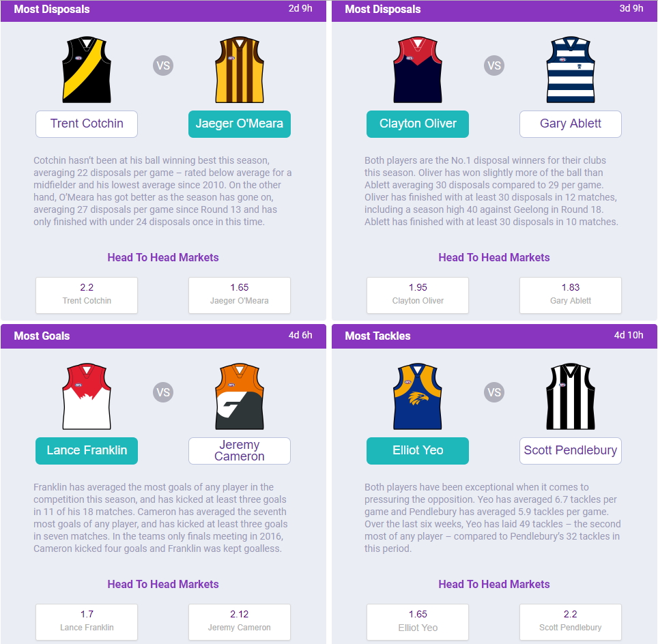The width and height of the screenshot is (658, 644).
Task: Click the Collingwood black and white jersey
Action: pos(571,396)
